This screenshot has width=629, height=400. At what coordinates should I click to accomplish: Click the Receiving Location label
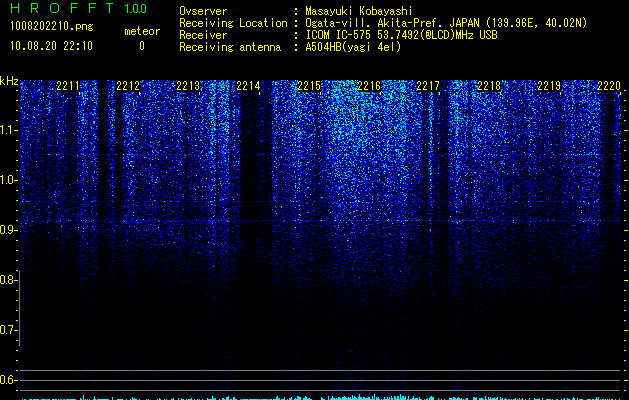pos(233,23)
